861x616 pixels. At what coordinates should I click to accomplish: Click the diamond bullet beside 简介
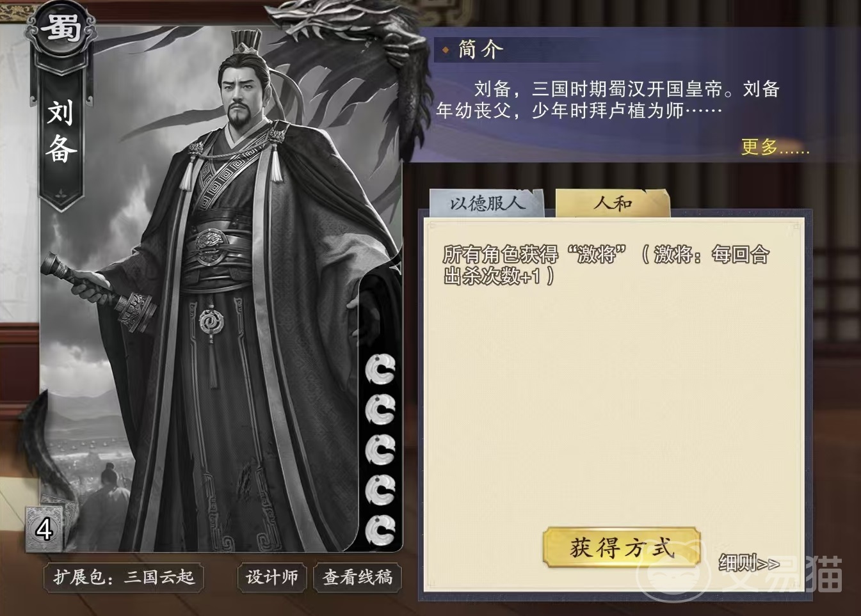(x=446, y=49)
